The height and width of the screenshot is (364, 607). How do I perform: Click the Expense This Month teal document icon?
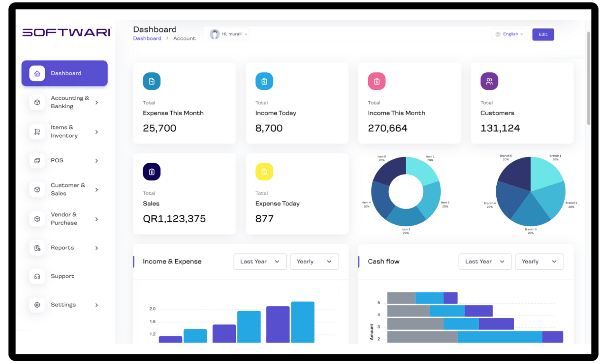[152, 81]
